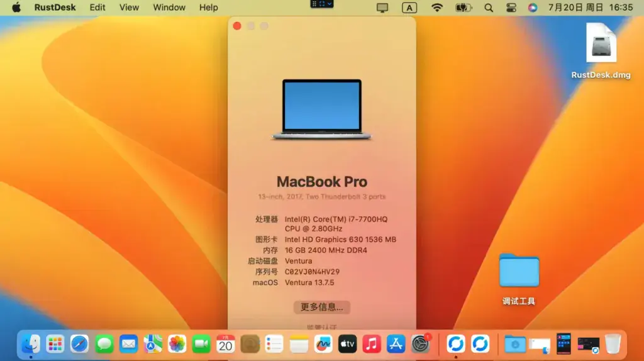Screen dimensions: 644x361
Task: Open Spotlight search in menu bar
Action: (488, 8)
